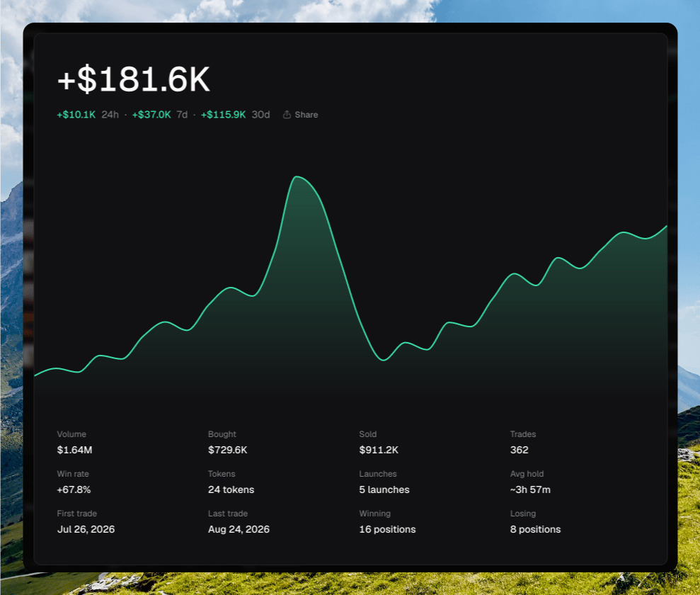Click the Trades label
This screenshot has height=595, width=700.
523,434
